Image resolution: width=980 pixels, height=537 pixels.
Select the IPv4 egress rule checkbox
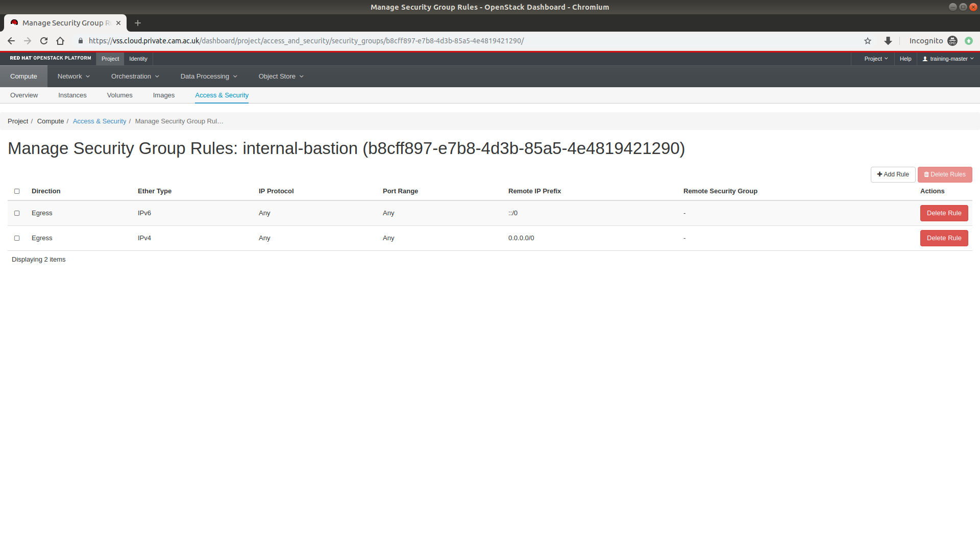(17, 238)
